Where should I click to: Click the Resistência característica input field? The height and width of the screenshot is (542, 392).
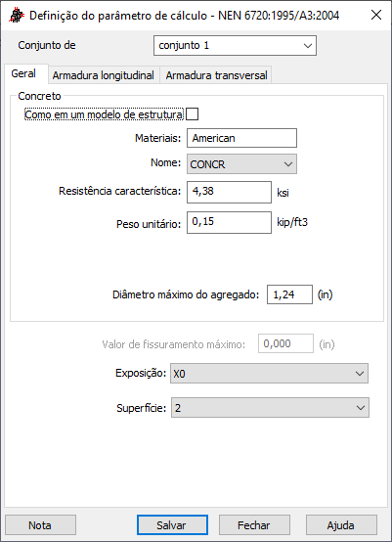[229, 192]
